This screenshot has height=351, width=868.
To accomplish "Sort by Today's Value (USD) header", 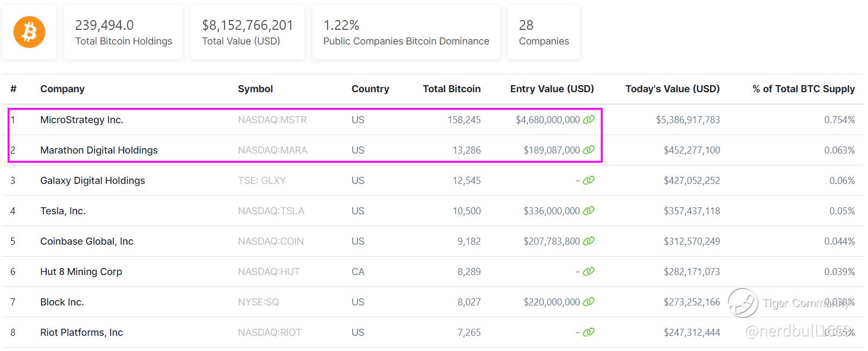I will click(672, 89).
